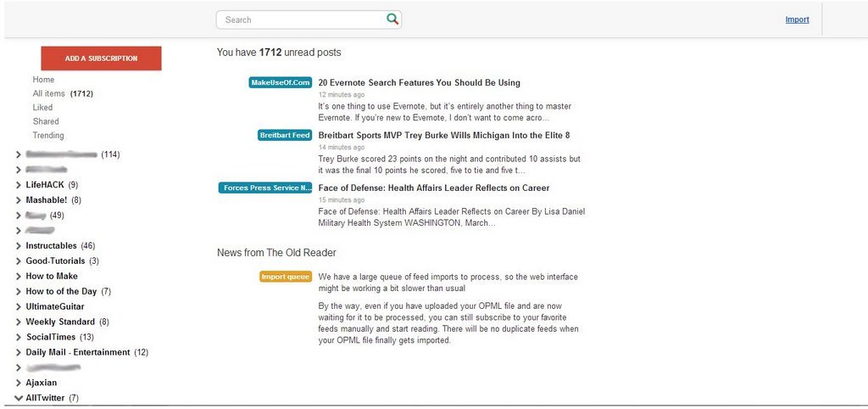The image size is (868, 409).
Task: Click the orange Import queue badge
Action: 286,277
